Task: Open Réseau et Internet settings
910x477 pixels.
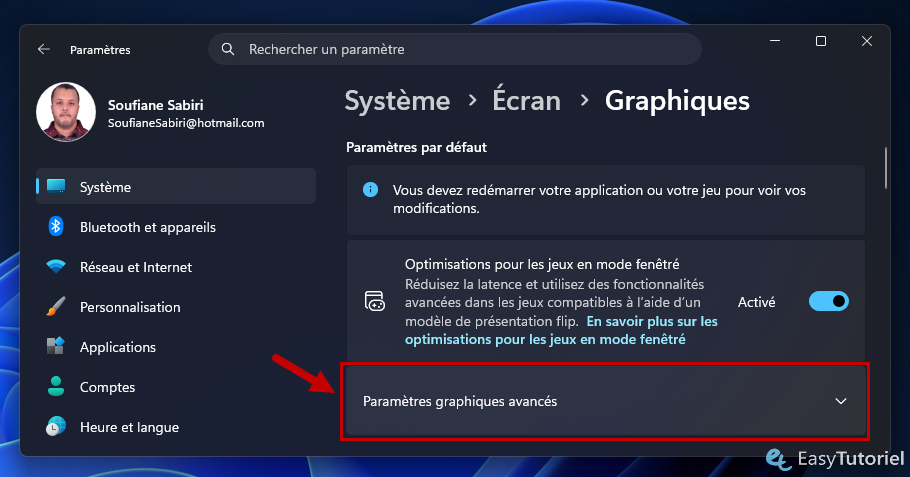Action: [x=176, y=267]
